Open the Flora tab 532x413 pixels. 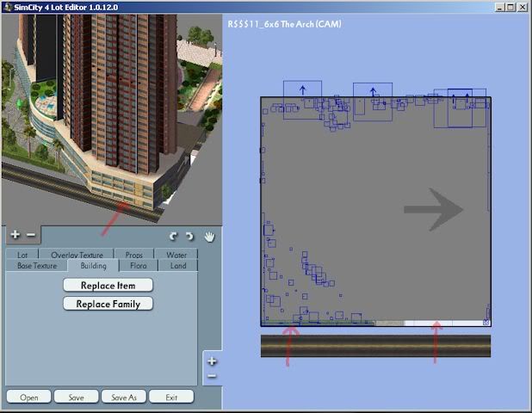(139, 266)
